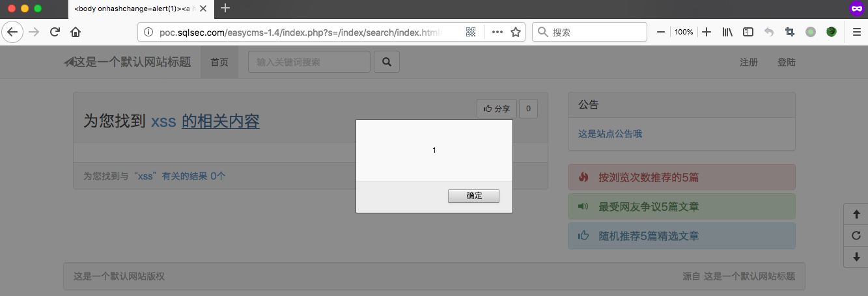Click the browser forward arrow button

35,32
